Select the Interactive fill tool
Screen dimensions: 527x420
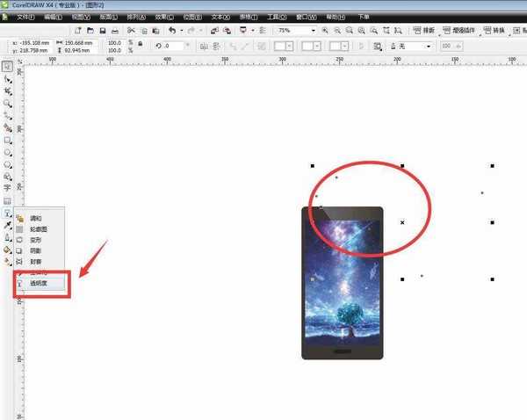7,262
